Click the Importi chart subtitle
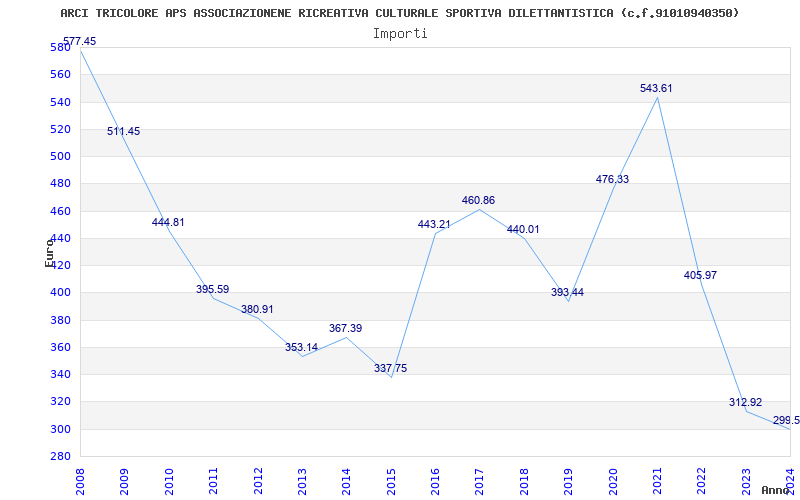This screenshot has height=500, width=800. pyautogui.click(x=400, y=34)
